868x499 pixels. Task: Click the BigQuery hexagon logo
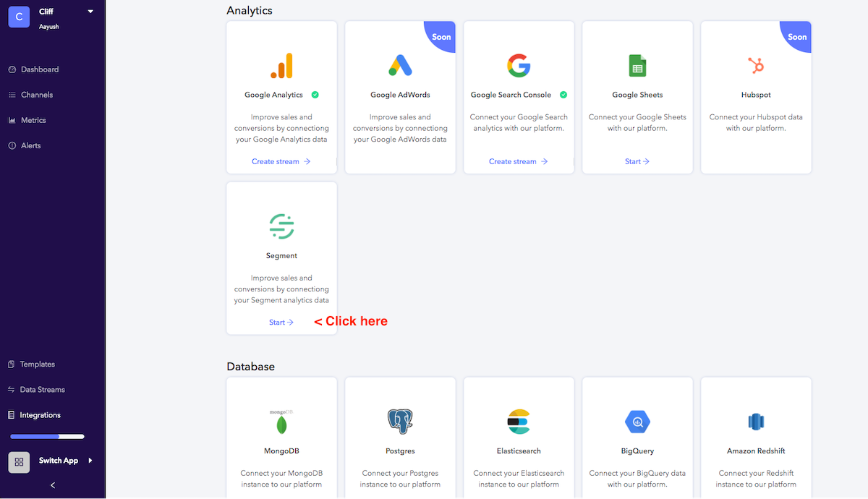click(637, 421)
